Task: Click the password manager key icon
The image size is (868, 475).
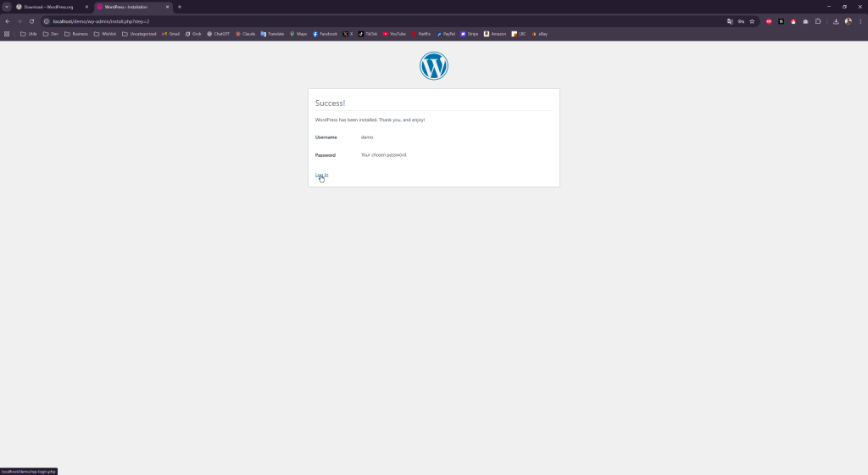Action: 741,21
